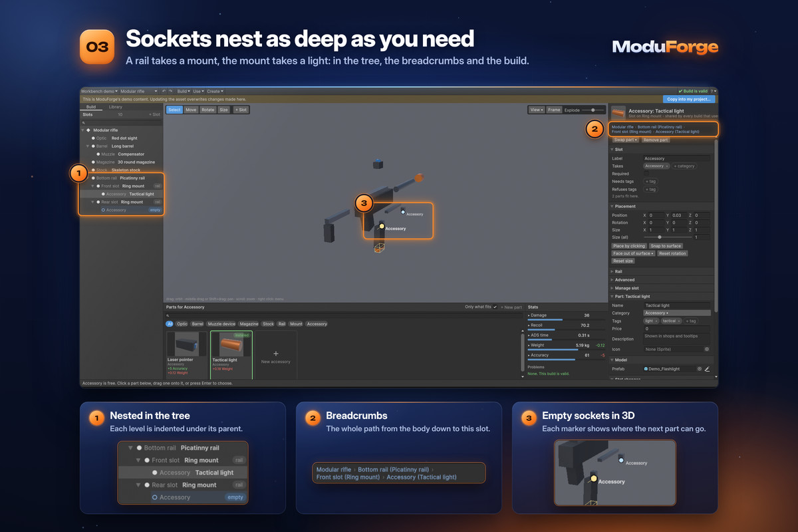
Task: Click the object picker circle beside Demo_Flashlight
Action: [700, 368]
